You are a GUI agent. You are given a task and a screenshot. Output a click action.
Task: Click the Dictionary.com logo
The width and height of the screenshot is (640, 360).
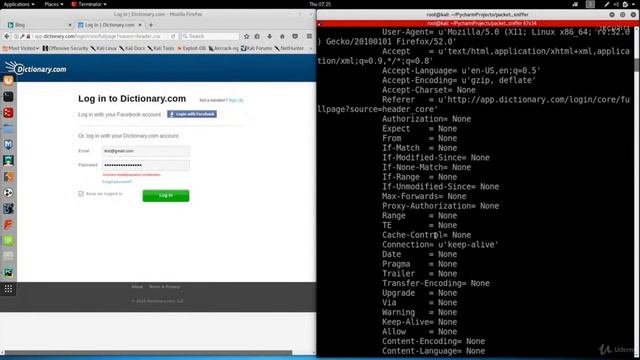pos(36,68)
